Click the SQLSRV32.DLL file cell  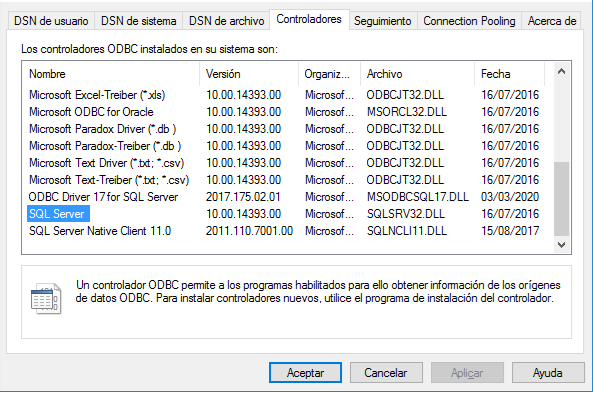405,214
